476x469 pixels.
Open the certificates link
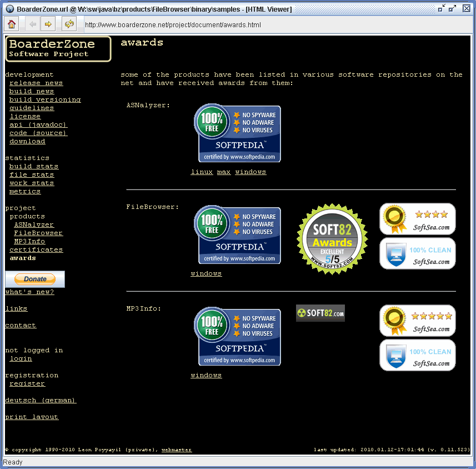tap(36, 250)
